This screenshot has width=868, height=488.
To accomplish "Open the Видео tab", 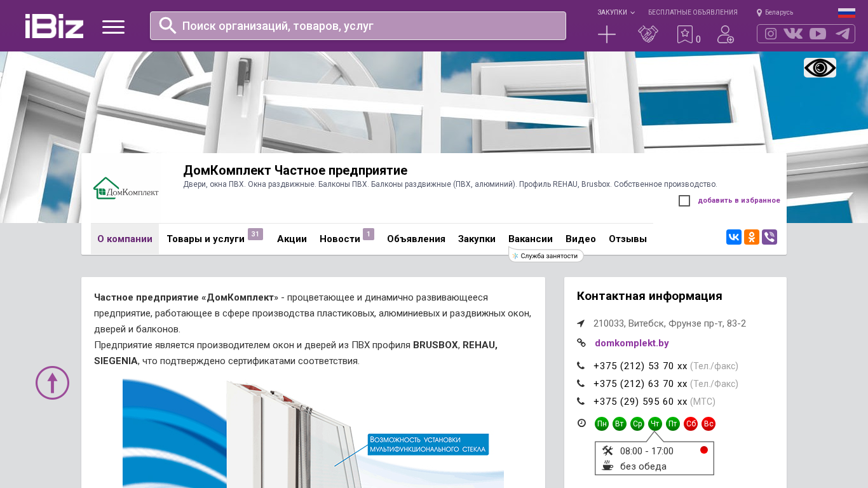I will tap(581, 239).
